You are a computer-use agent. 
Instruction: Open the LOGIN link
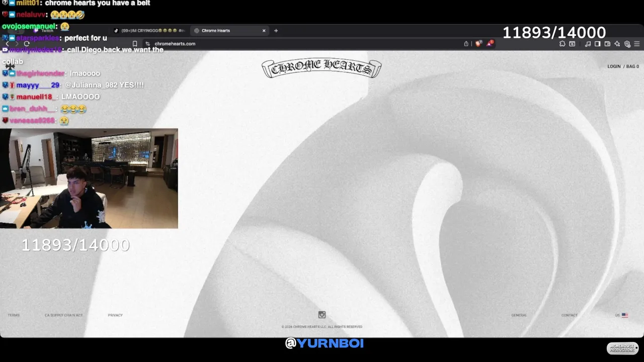[x=614, y=66]
